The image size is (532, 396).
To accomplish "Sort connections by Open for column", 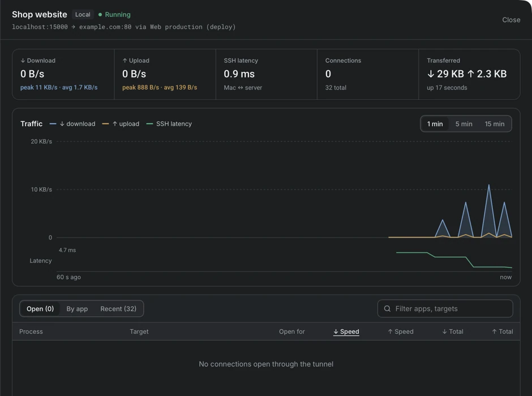I will 292,332.
